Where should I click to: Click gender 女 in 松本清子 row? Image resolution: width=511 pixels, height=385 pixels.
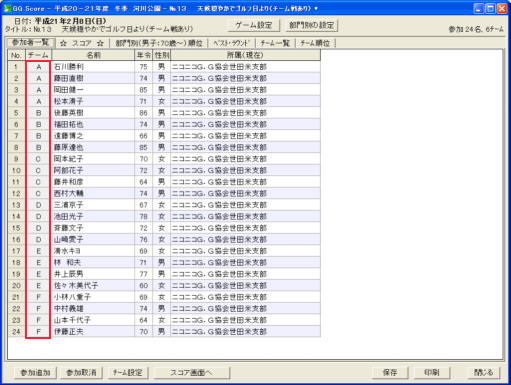pyautogui.click(x=162, y=101)
